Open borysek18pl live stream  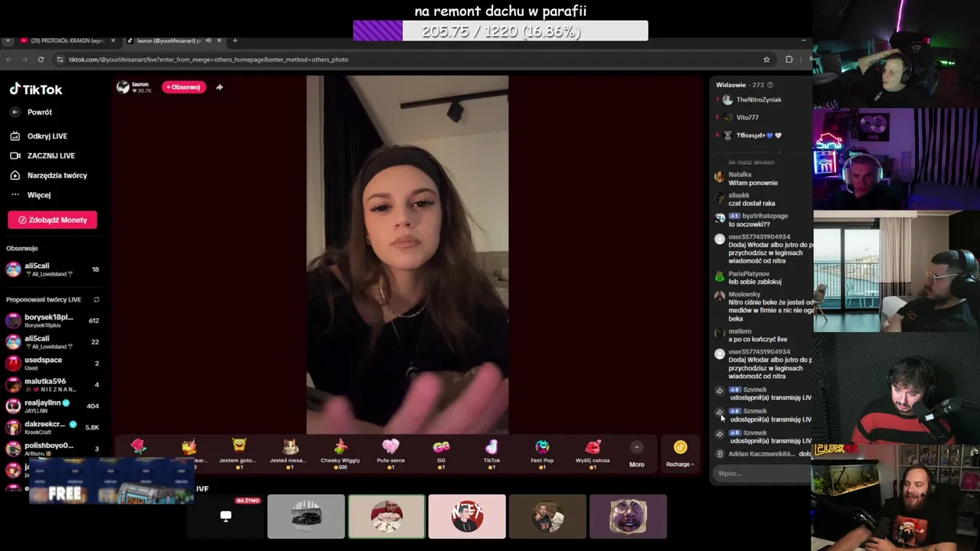[x=52, y=321]
